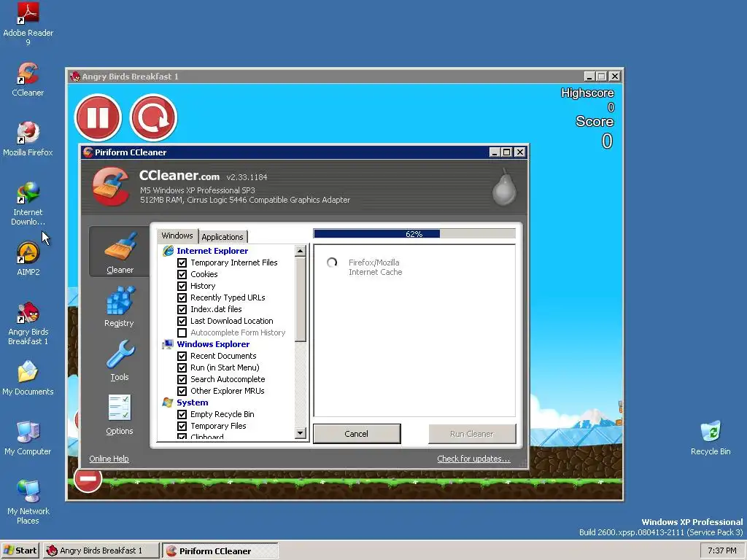The image size is (747, 560).
Task: Open the Cleaner section in CCleaner sidebar
Action: click(x=120, y=252)
